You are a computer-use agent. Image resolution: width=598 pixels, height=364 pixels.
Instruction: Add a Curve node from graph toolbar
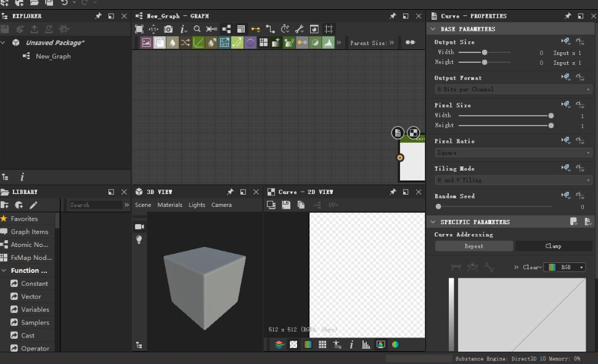tap(199, 42)
